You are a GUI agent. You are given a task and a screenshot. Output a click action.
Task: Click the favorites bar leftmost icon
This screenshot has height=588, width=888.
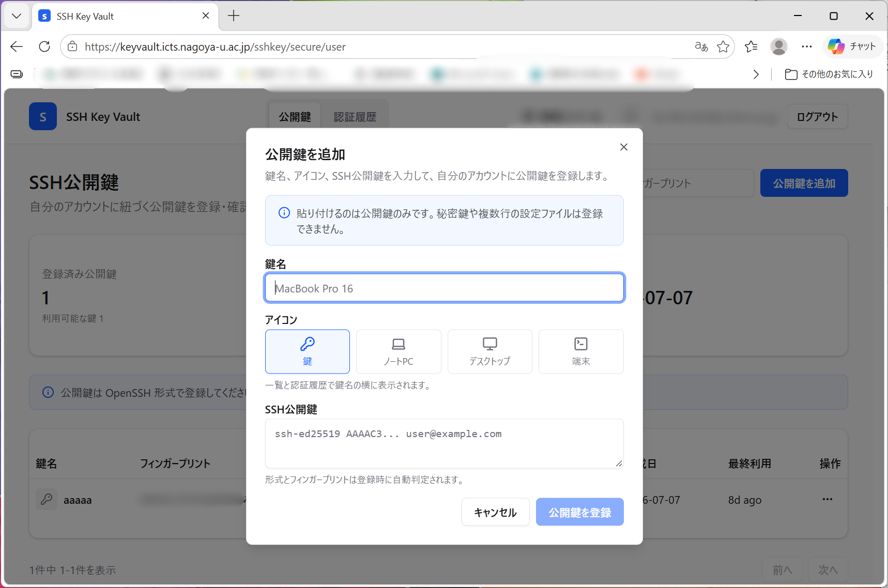17,74
